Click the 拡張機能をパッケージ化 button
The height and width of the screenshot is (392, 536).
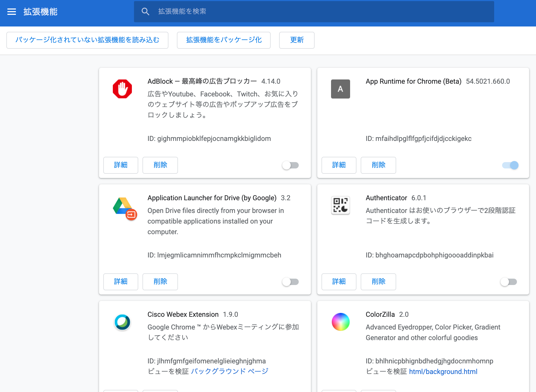tap(224, 40)
